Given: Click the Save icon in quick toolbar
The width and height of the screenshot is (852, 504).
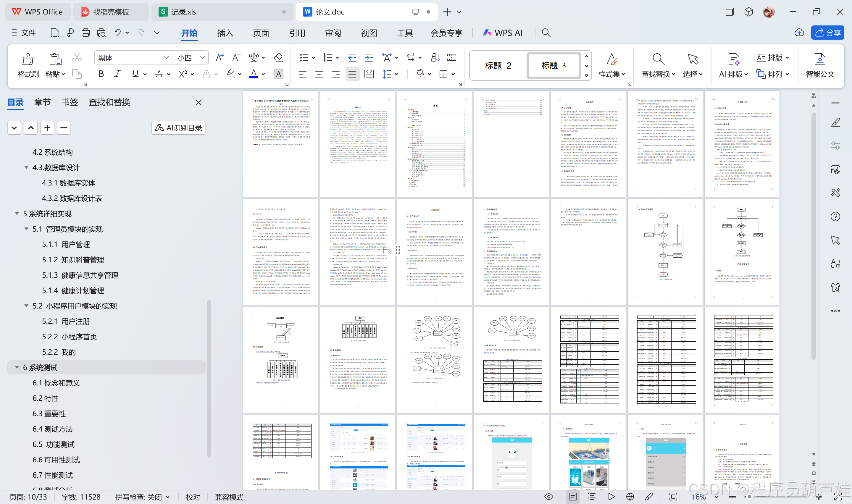Looking at the screenshot, I should point(55,33).
